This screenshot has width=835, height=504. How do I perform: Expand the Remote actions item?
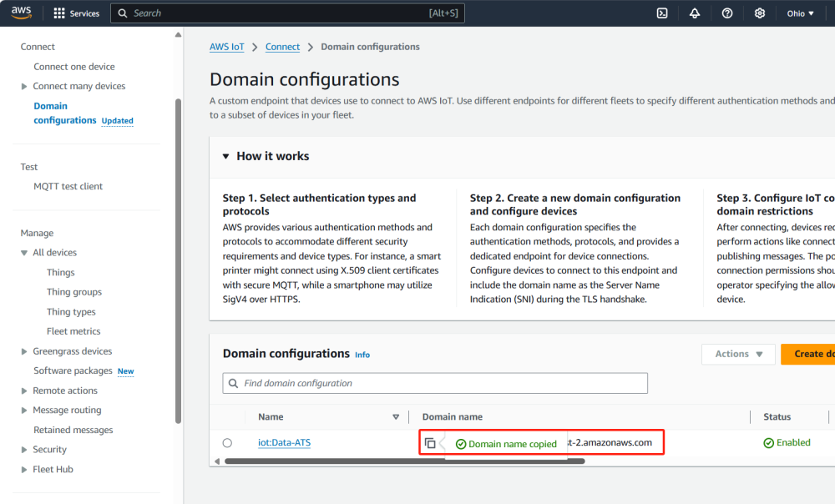pos(24,391)
